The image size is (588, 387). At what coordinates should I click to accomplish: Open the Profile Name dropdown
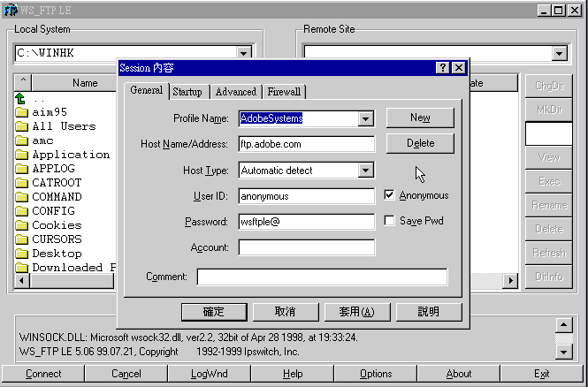click(x=365, y=118)
